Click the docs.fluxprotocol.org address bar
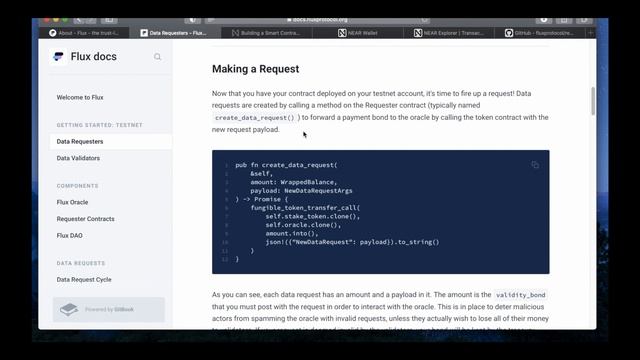640x360 pixels. point(317,20)
